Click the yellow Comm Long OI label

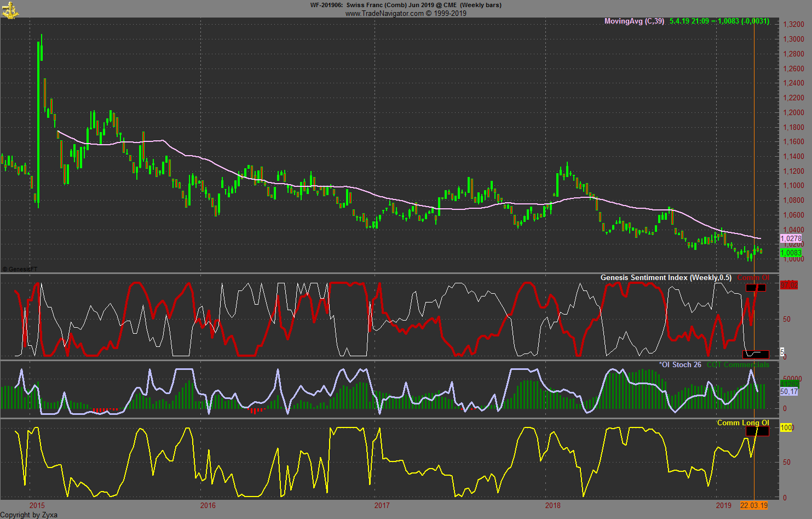[743, 423]
